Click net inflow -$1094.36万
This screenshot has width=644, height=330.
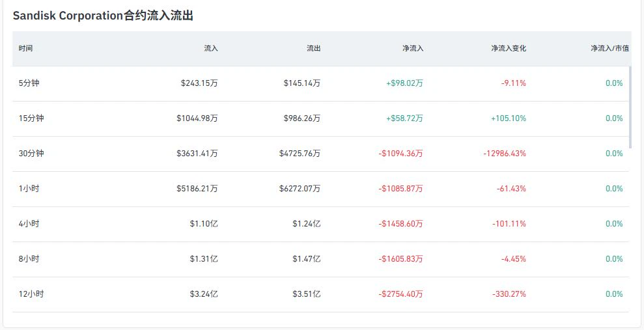401,154
